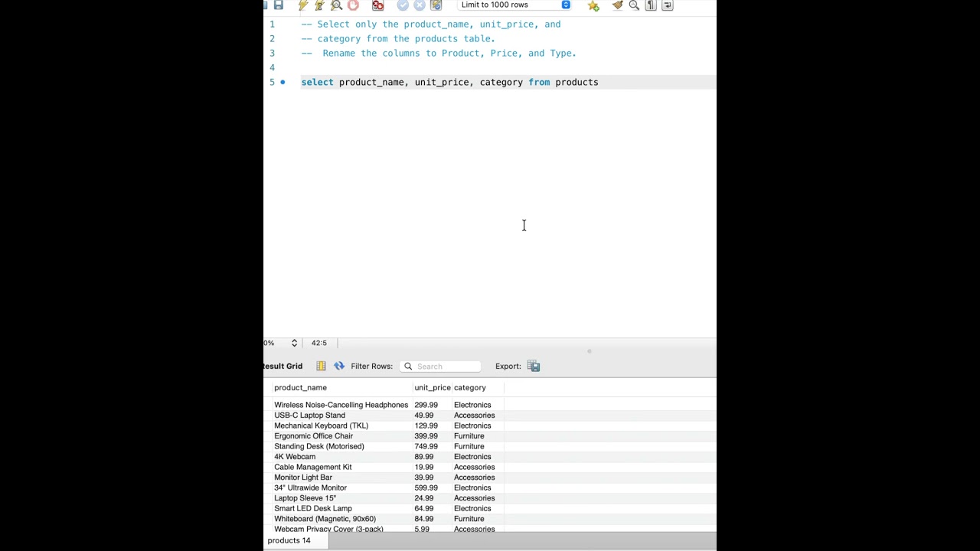The image size is (980, 551).
Task: Stop query execution with the red hand icon
Action: pyautogui.click(x=353, y=5)
